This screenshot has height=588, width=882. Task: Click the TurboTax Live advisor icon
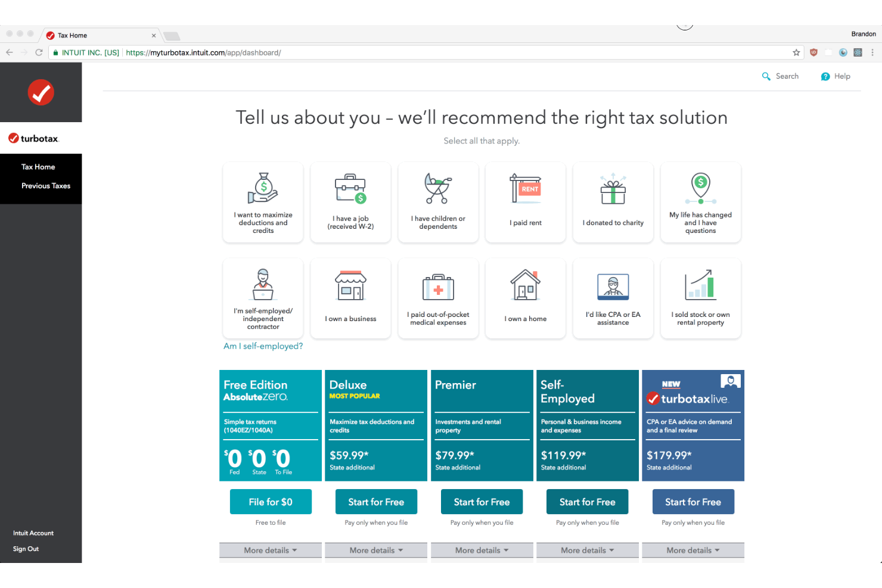731,381
